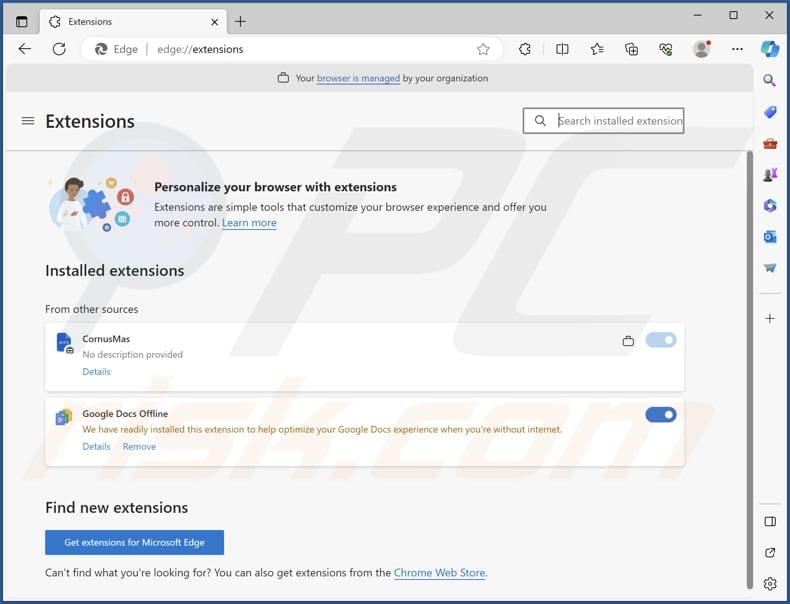Open sidebar settings gear icon

(770, 584)
